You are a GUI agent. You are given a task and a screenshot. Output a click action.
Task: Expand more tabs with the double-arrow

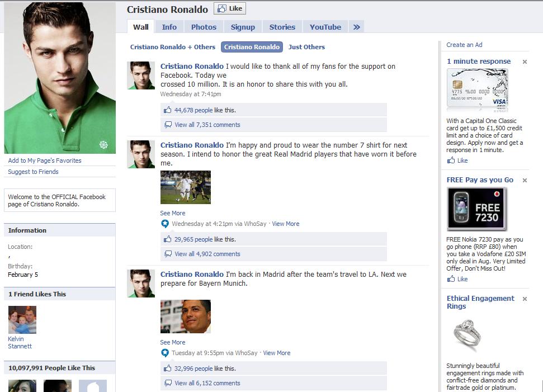pos(356,27)
